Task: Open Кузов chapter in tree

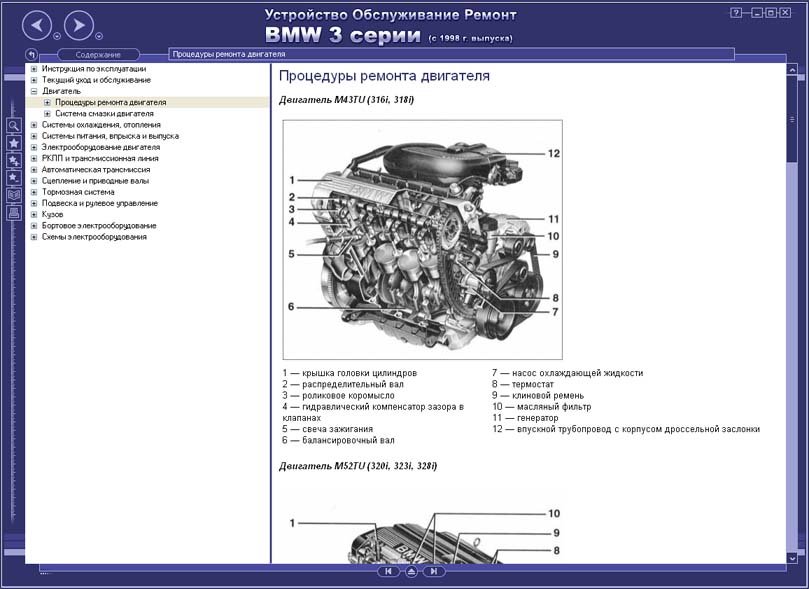Action: [53, 215]
